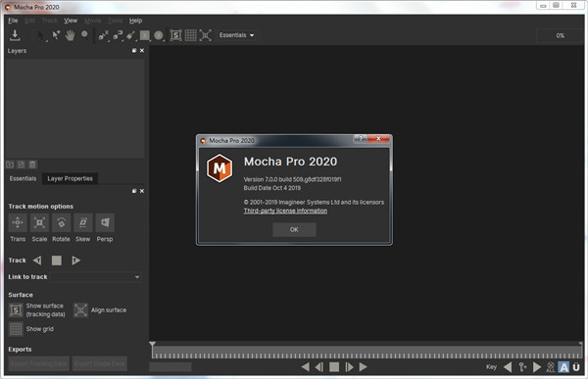This screenshot has height=379, width=588.
Task: Toggle Skew track motion option
Action: point(83,222)
